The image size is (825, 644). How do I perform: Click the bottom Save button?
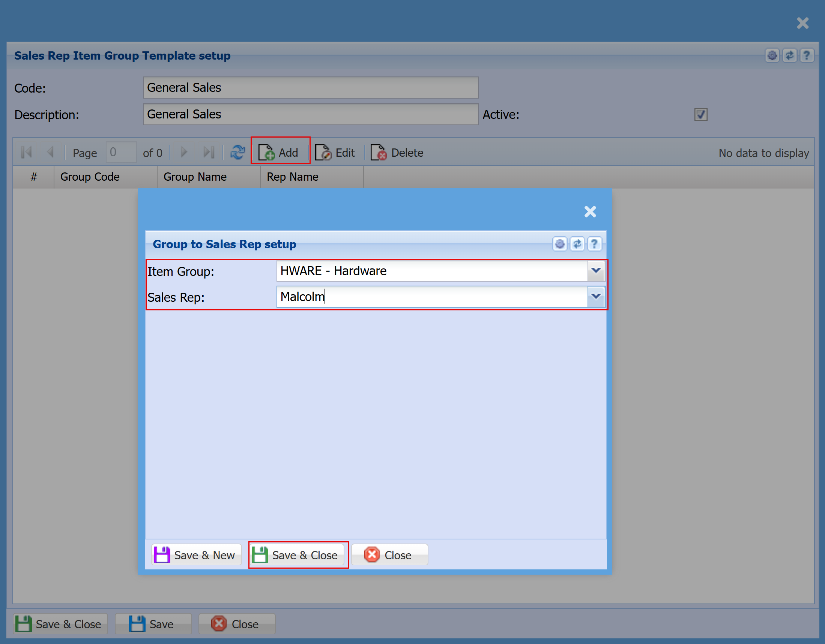pos(153,624)
